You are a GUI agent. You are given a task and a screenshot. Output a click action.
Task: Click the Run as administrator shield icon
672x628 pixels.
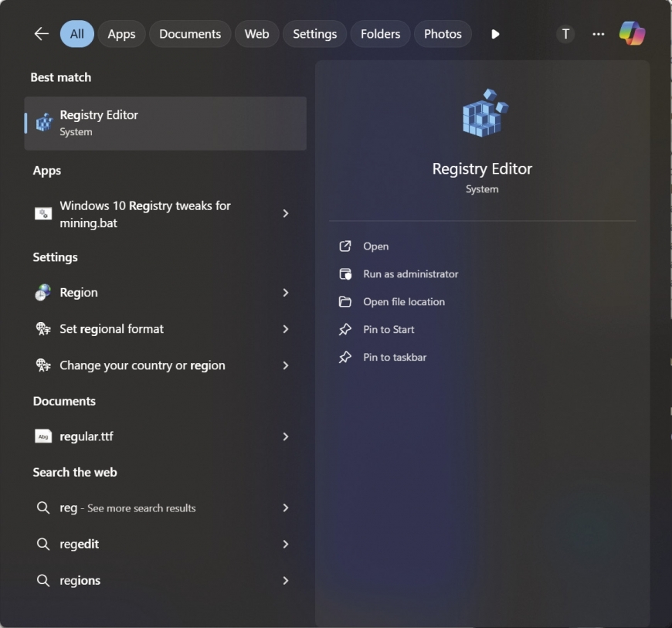345,274
